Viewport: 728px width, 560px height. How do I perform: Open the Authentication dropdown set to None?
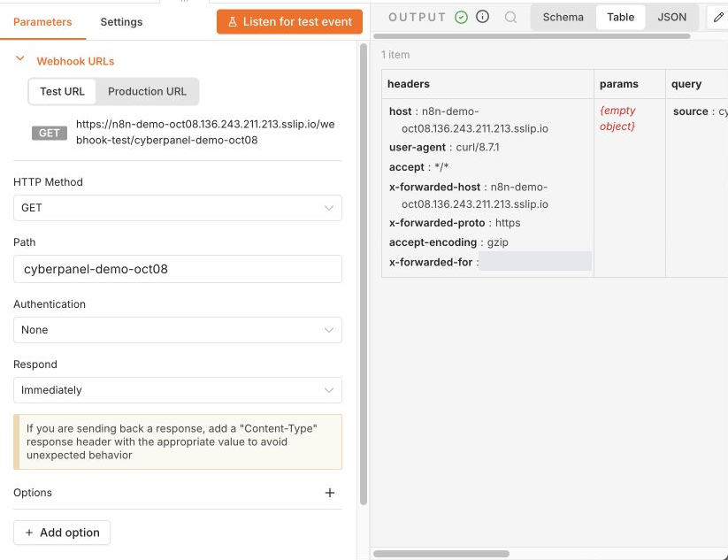pos(178,330)
